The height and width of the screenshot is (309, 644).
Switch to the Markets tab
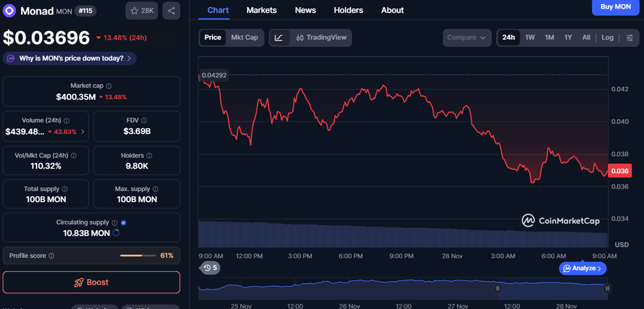tap(262, 10)
